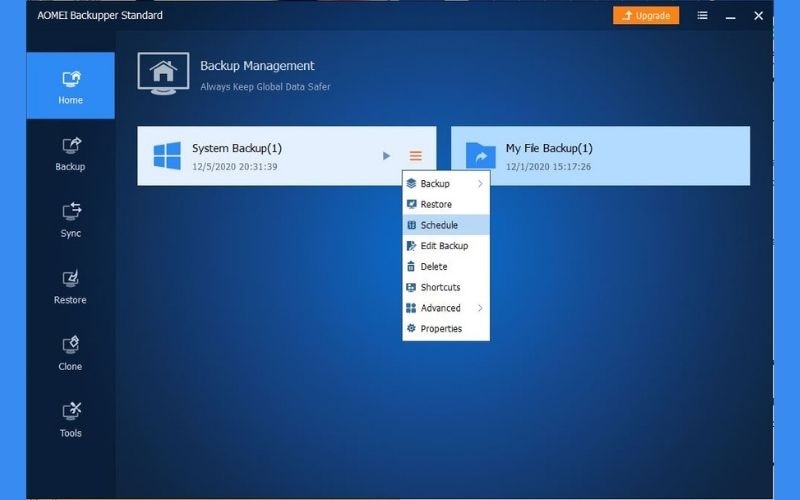Open the Restore sidebar section
The image size is (800, 500).
(x=70, y=287)
